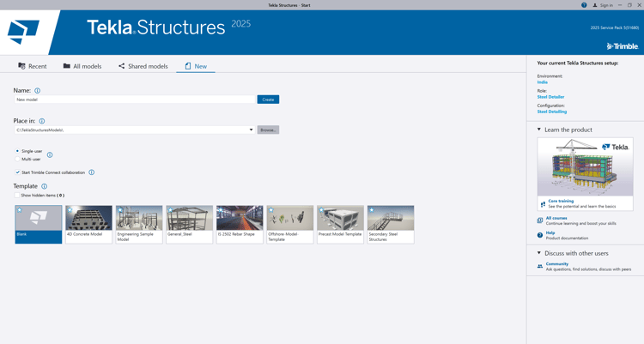Click the Trimble logo in header
The height and width of the screenshot is (344, 644).
pyautogui.click(x=623, y=46)
